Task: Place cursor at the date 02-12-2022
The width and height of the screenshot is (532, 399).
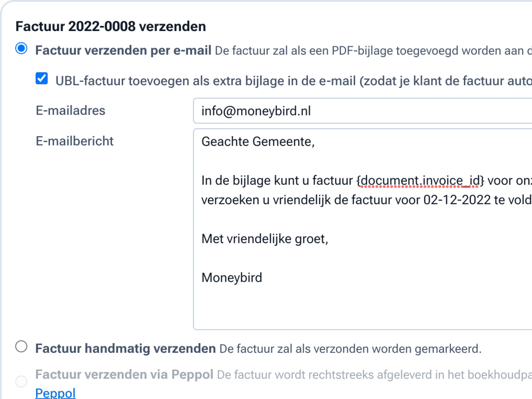Action: (457, 200)
